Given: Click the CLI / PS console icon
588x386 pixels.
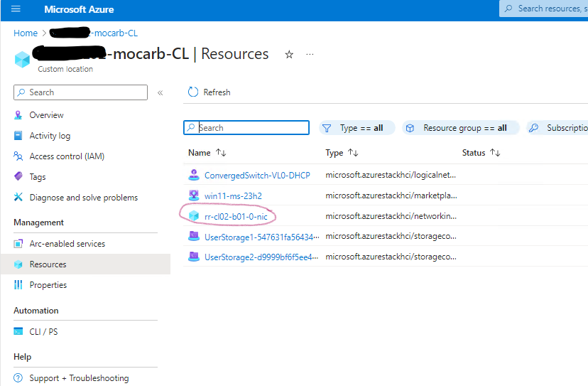Looking at the screenshot, I should tap(18, 331).
